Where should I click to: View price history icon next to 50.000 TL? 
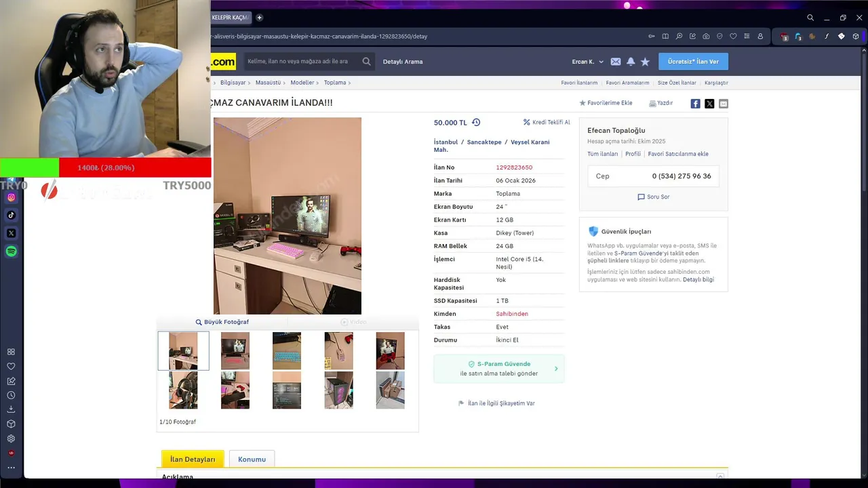pos(476,123)
